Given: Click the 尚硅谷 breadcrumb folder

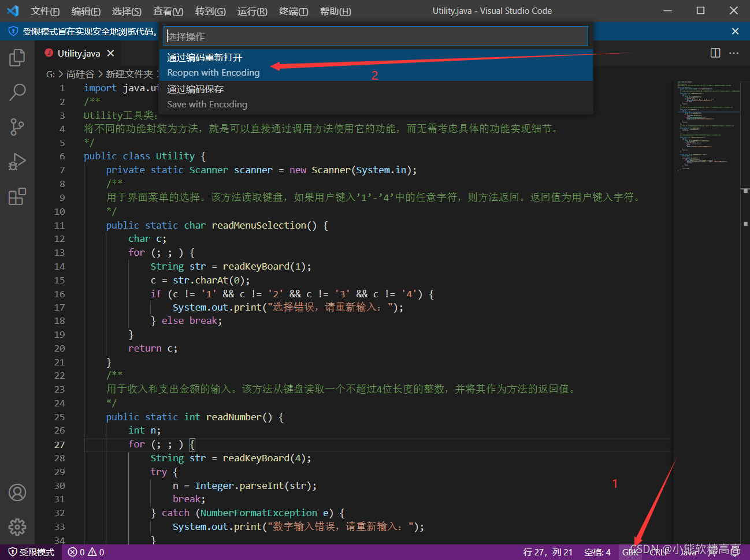Looking at the screenshot, I should [x=80, y=74].
